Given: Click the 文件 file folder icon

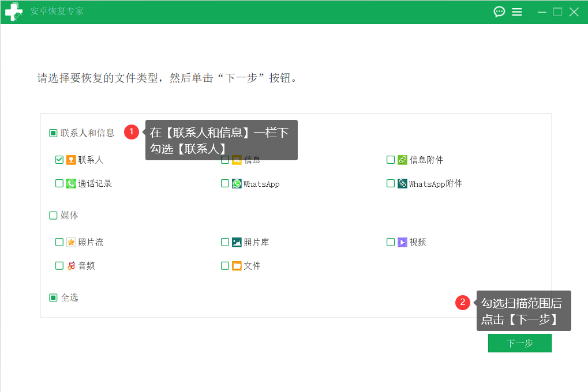Looking at the screenshot, I should pos(236,266).
